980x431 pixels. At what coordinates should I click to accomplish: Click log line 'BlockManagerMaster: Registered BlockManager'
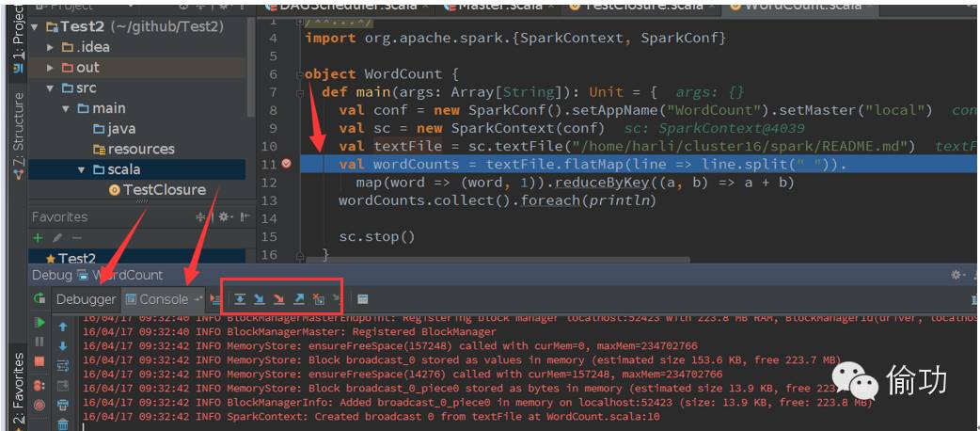click(290, 331)
